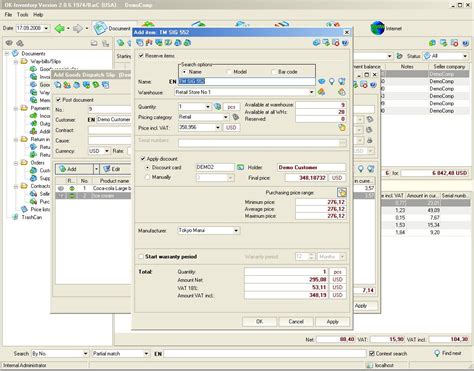Toggle the Context search checkbox
The width and height of the screenshot is (474, 371).
click(x=372, y=353)
